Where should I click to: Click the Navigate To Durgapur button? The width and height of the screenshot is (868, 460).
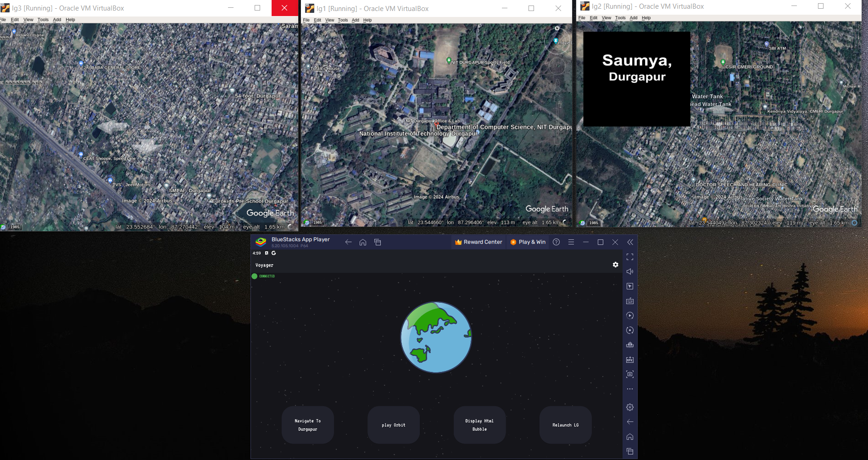tap(308, 425)
